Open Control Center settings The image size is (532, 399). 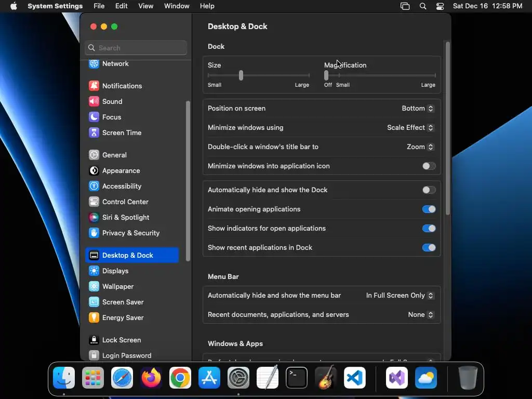coord(132,202)
